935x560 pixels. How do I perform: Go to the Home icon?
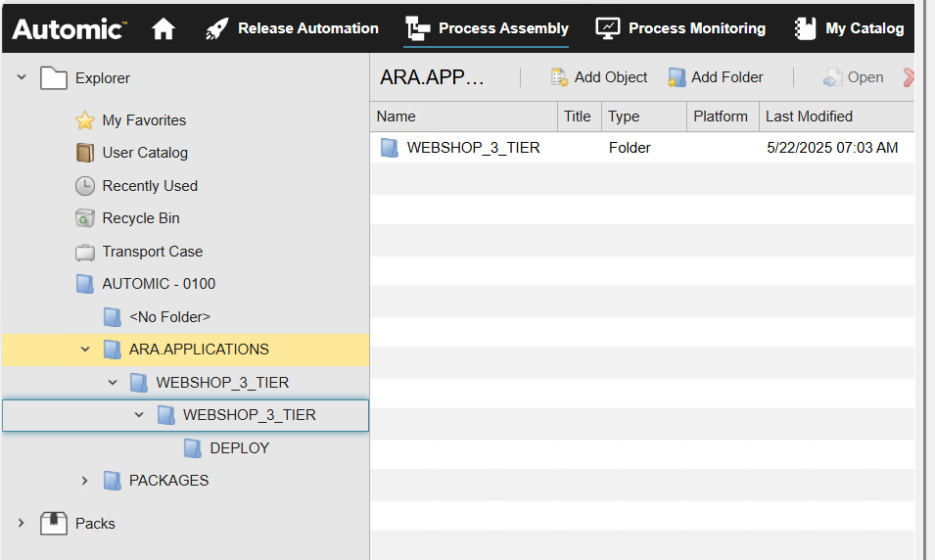163,28
